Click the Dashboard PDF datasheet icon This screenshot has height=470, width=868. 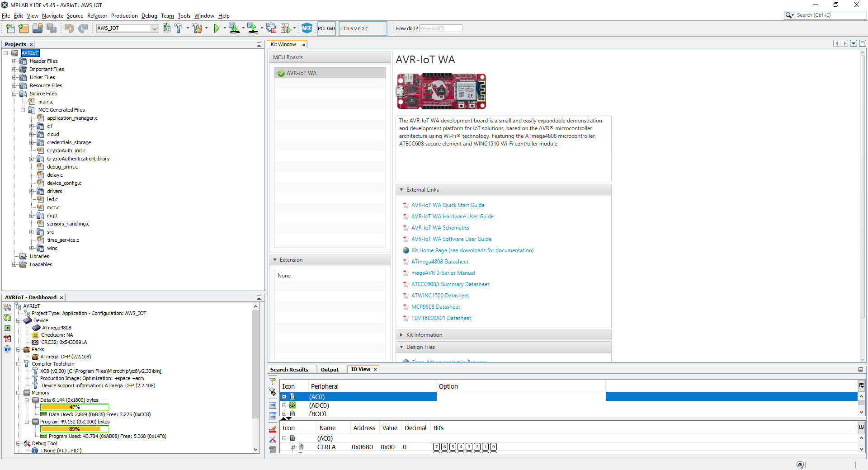[x=7, y=338]
